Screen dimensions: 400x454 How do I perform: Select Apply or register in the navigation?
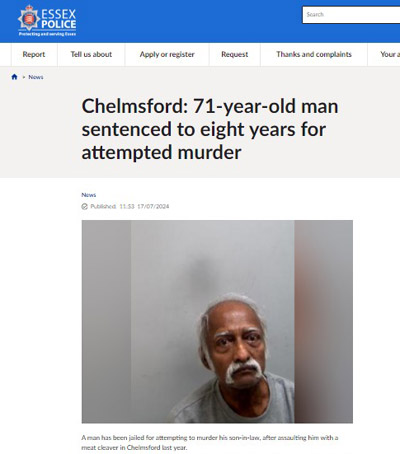pyautogui.click(x=167, y=54)
